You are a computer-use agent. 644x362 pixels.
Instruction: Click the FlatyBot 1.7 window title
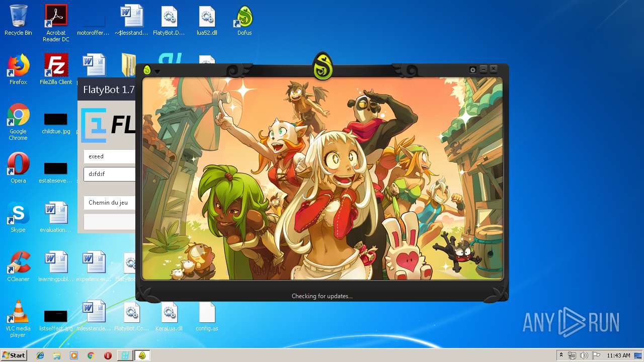tap(109, 90)
